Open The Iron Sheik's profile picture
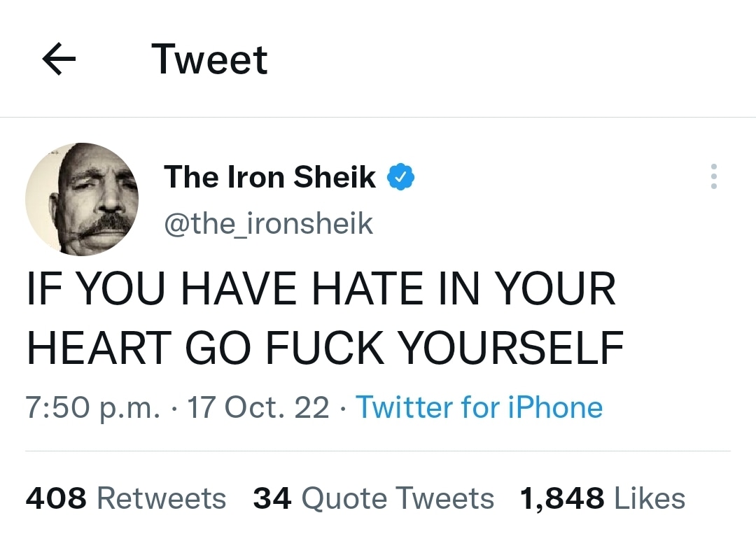 [82, 199]
